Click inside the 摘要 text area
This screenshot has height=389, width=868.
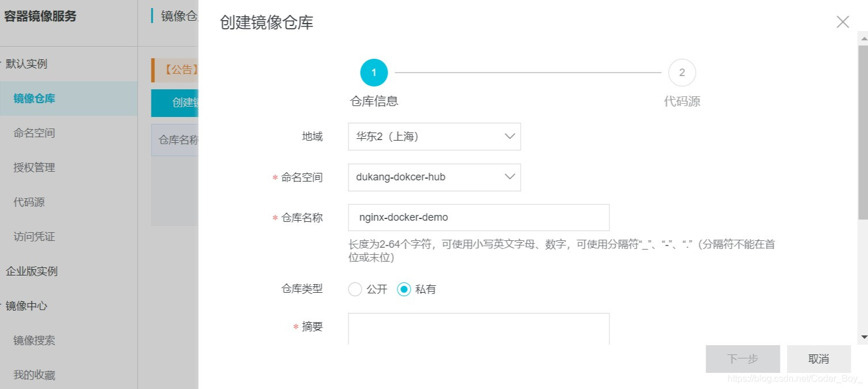[478, 328]
